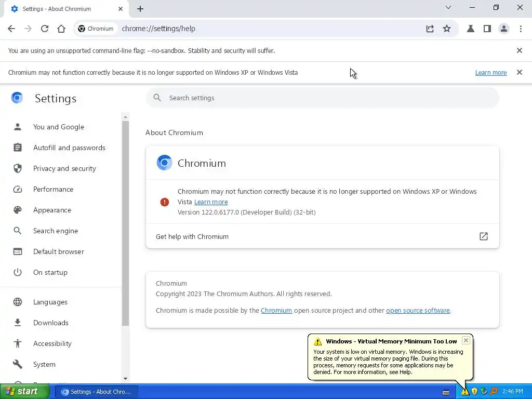
Task: Click the security shield tray icon
Action: tap(474, 392)
